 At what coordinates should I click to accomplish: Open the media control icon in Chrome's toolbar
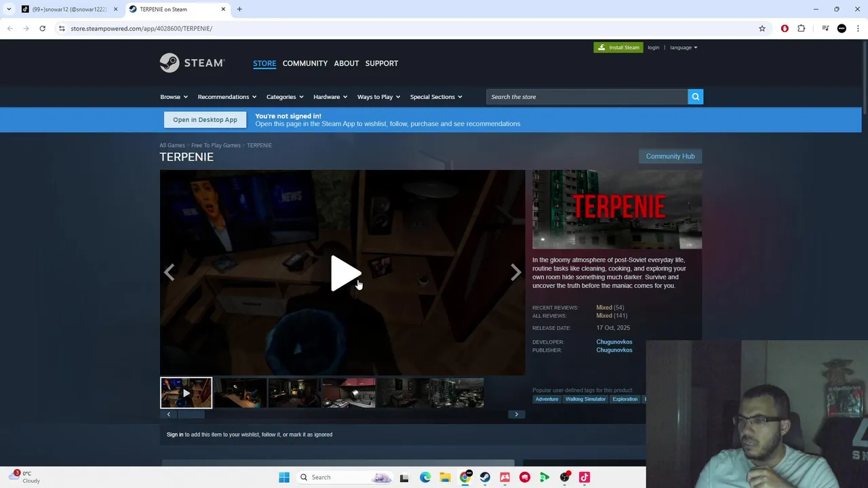(825, 28)
